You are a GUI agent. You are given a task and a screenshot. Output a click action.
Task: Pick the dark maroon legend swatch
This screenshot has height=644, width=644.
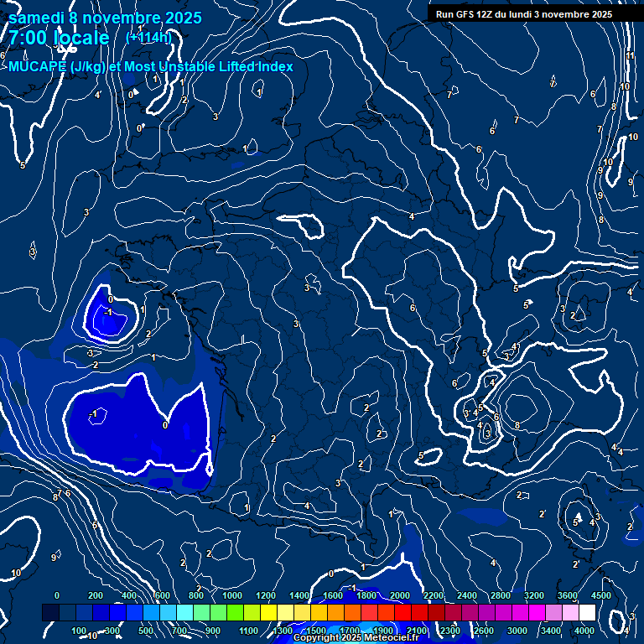click(x=436, y=612)
